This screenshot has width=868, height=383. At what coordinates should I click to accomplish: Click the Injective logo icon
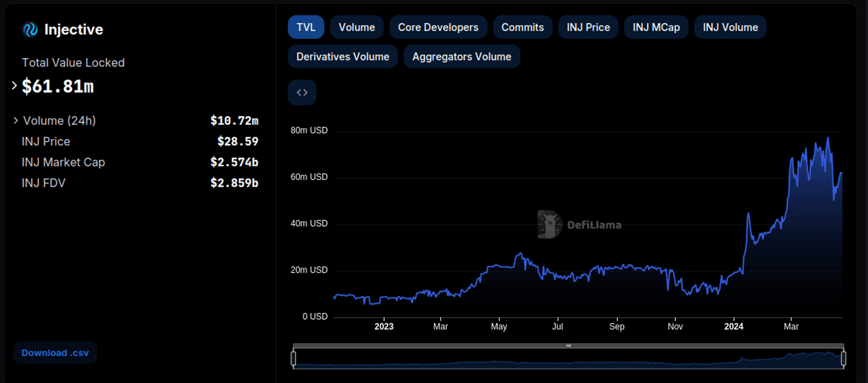click(30, 30)
